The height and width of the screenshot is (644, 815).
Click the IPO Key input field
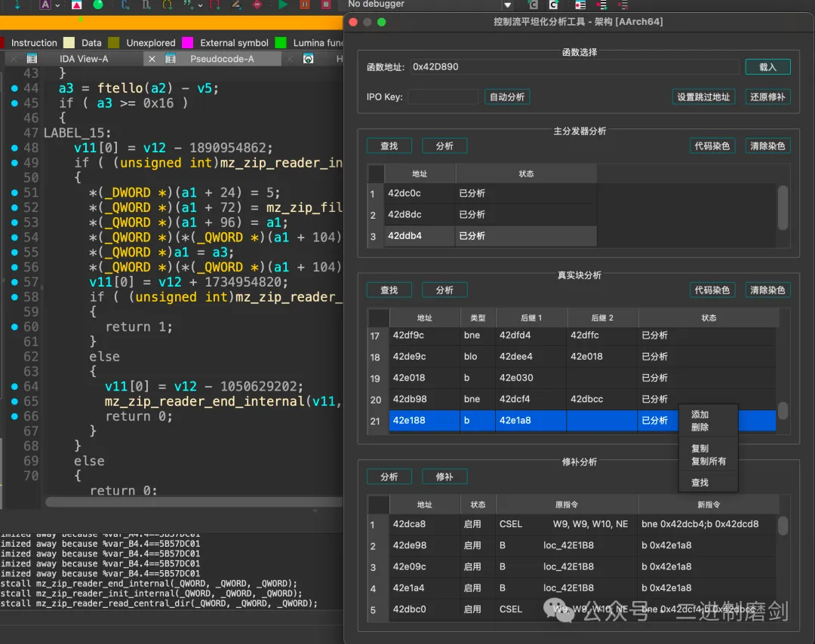click(443, 97)
